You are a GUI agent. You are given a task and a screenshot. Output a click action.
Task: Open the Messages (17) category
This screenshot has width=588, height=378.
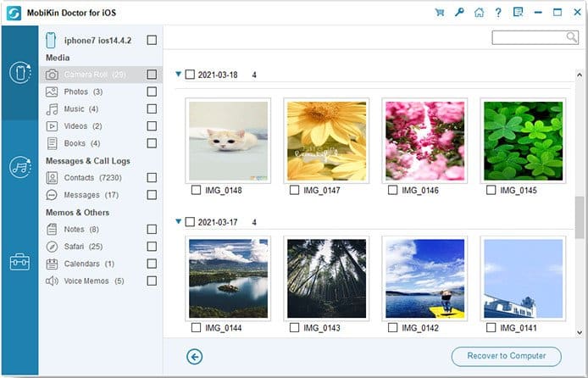[92, 195]
